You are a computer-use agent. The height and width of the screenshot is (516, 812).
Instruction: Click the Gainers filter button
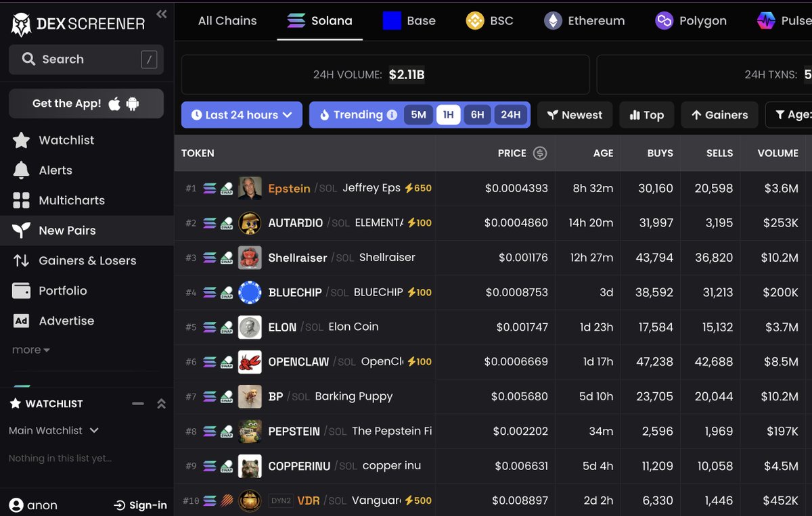(x=719, y=115)
